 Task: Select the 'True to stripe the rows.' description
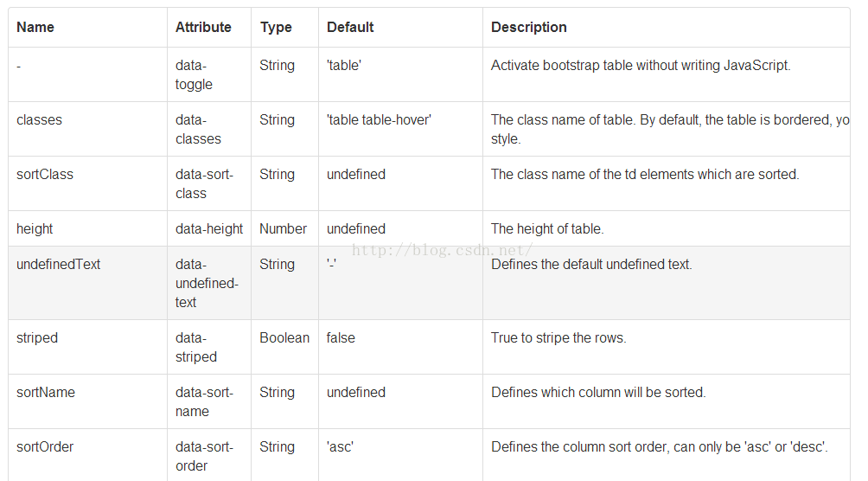tap(558, 338)
